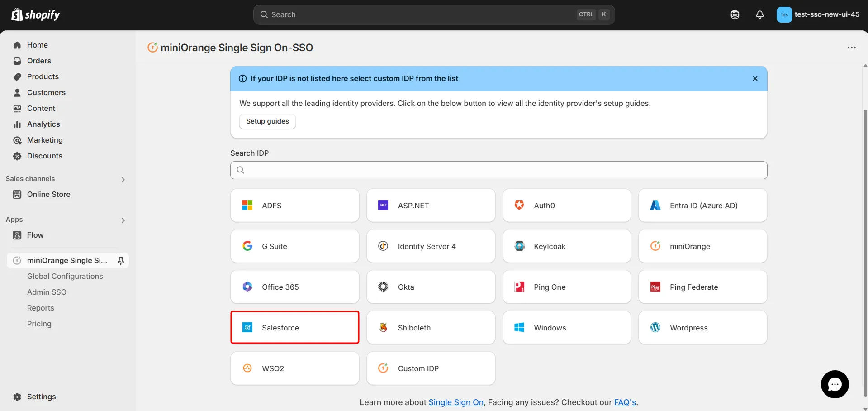868x411 pixels.
Task: Select the Ping Federate identity provider
Action: coord(702,287)
